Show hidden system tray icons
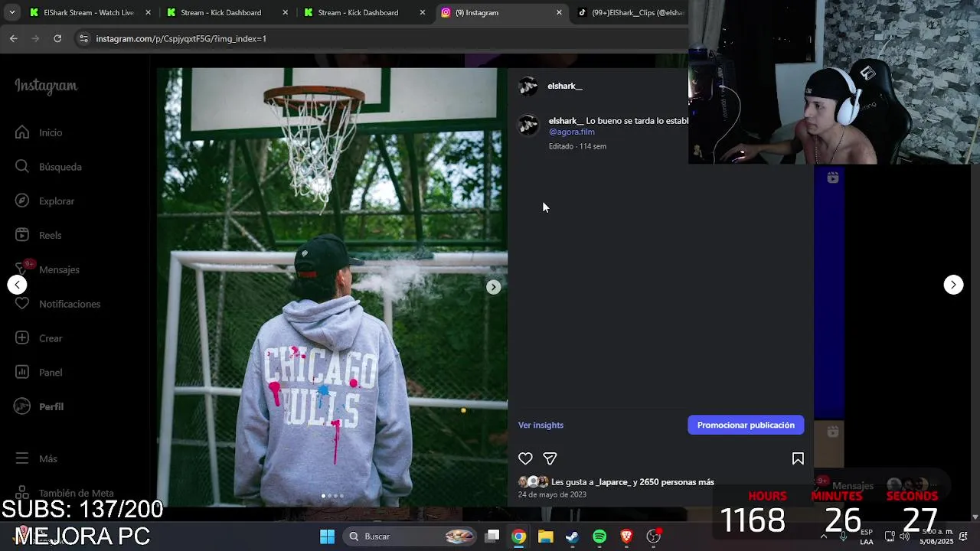 click(824, 536)
